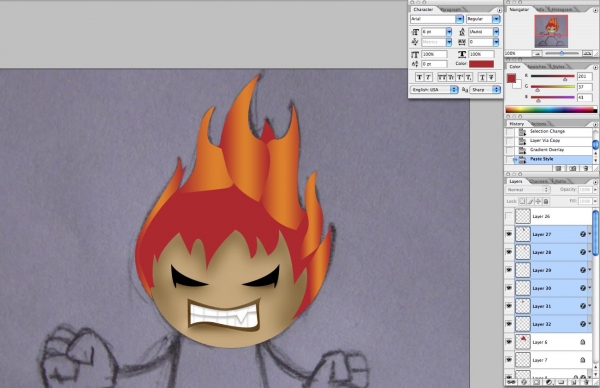Click the red text Color swatch
This screenshot has height=388, width=600.
coord(481,64)
